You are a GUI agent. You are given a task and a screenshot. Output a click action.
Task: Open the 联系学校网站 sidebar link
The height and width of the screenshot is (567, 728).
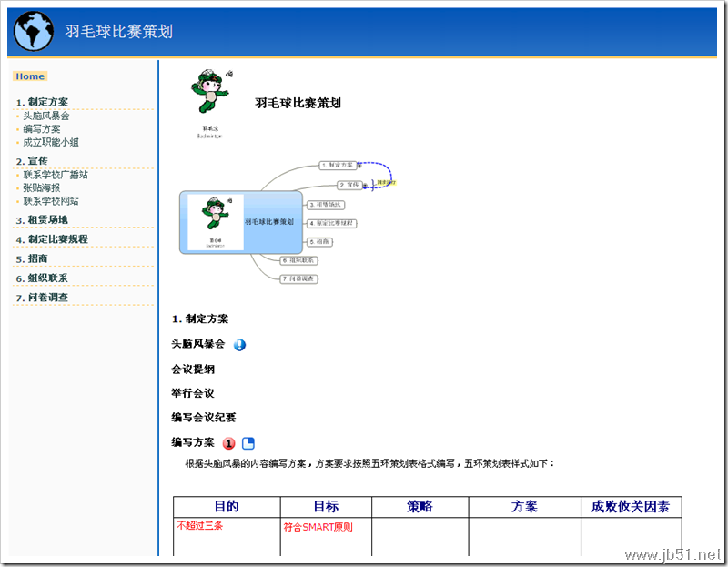(51, 201)
